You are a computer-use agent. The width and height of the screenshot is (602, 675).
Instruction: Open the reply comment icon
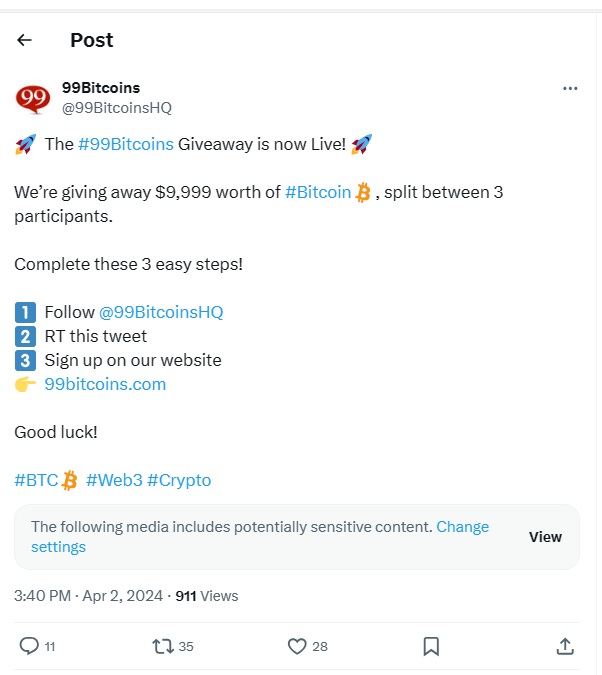pos(30,646)
